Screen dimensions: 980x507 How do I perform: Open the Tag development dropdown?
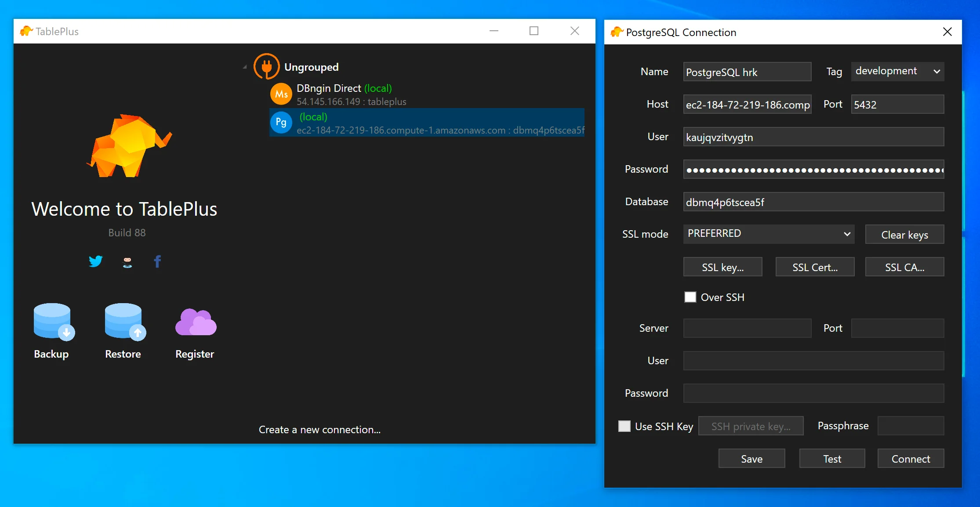pyautogui.click(x=897, y=71)
